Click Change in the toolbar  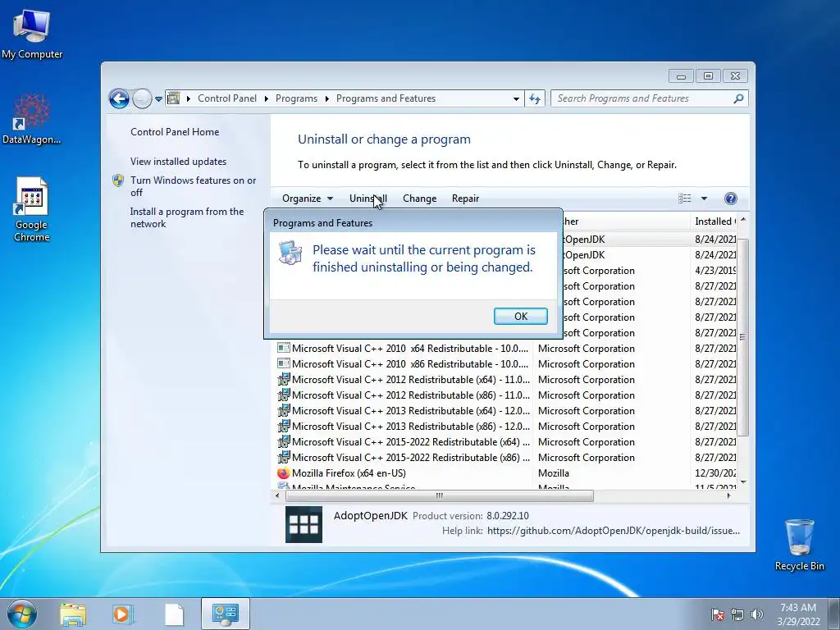tap(419, 199)
